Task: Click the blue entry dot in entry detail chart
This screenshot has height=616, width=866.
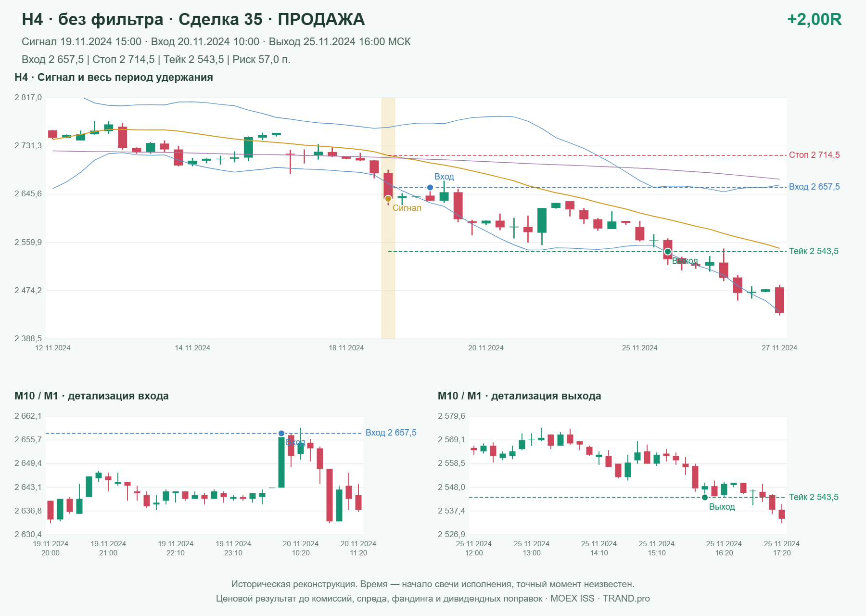Action: (281, 433)
